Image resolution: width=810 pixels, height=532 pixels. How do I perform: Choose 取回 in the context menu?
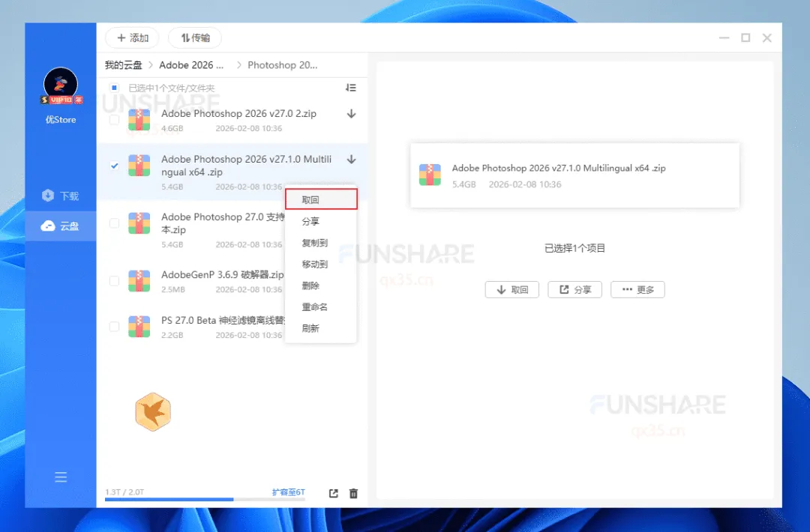[x=321, y=199]
